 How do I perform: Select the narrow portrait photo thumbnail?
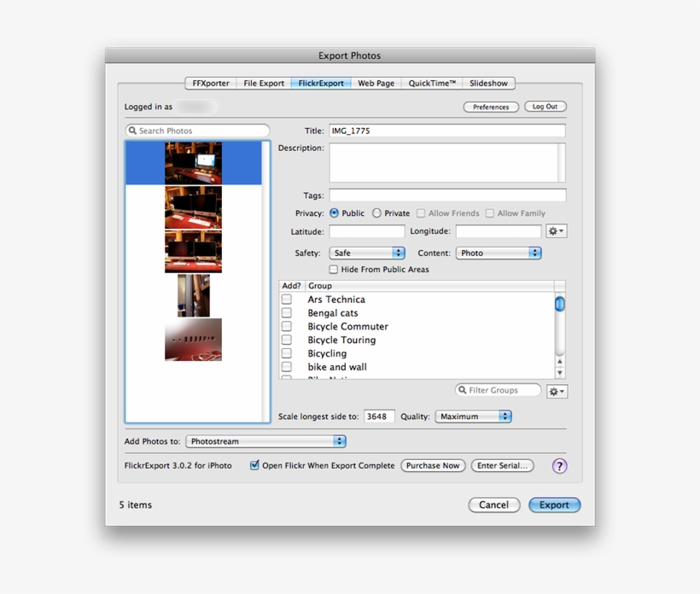(x=193, y=295)
